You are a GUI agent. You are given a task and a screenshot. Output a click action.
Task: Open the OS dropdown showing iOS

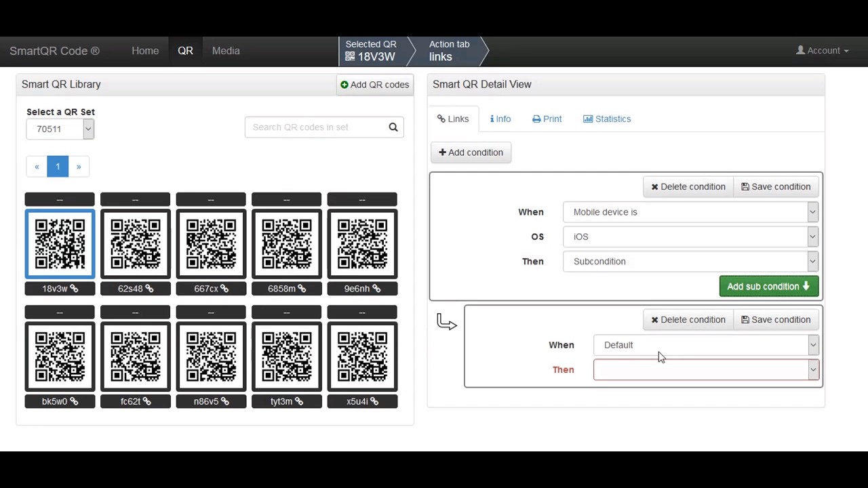point(691,237)
